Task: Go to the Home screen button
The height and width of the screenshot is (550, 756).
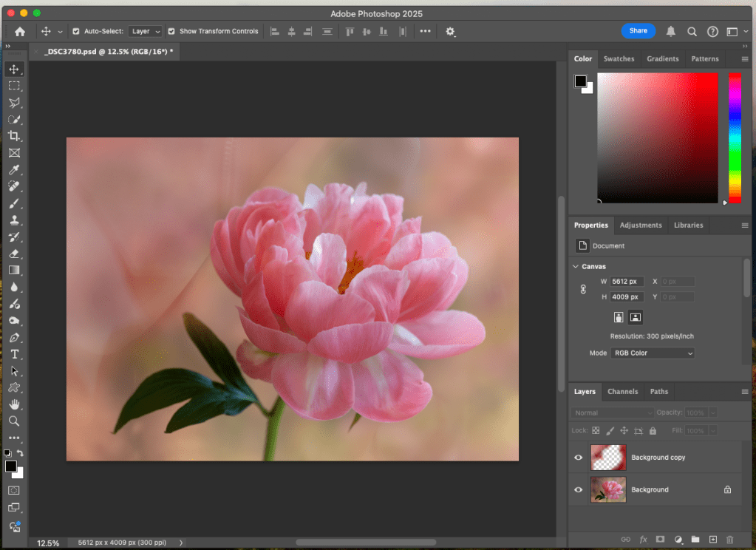Action: (20, 32)
